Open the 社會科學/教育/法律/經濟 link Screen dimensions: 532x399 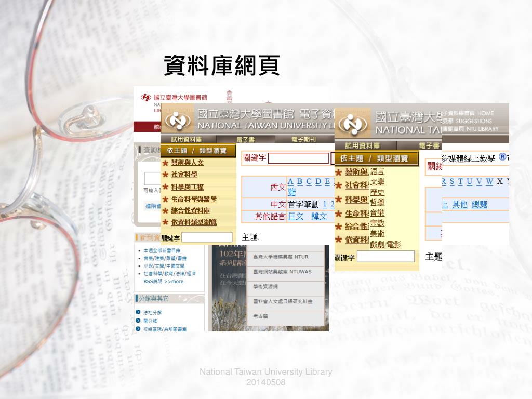[169, 273]
